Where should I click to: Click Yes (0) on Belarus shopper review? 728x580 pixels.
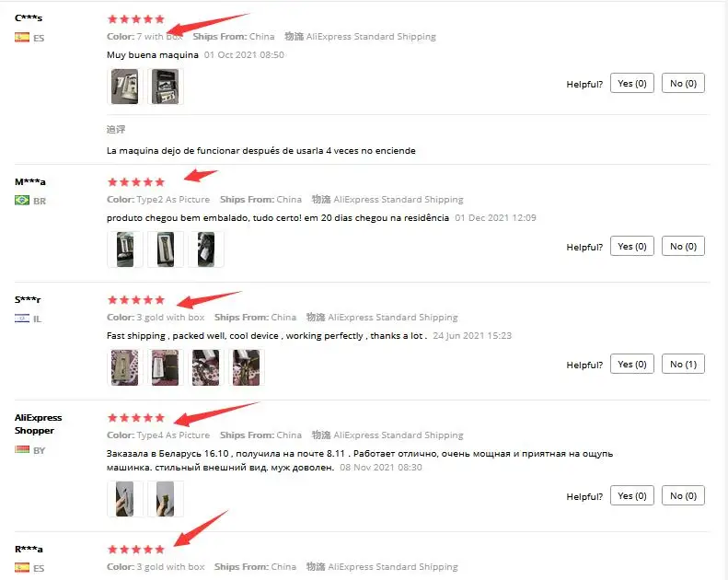[x=632, y=496]
